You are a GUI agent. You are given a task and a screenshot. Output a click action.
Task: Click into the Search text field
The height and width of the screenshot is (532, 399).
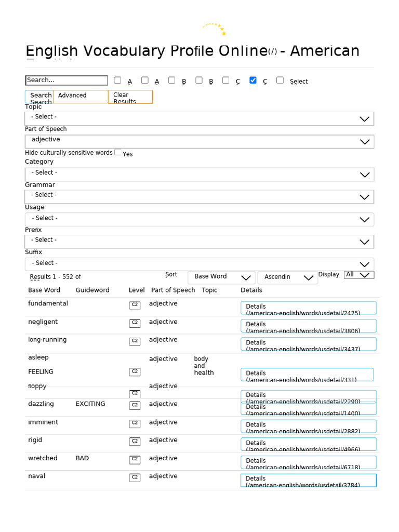66,81
